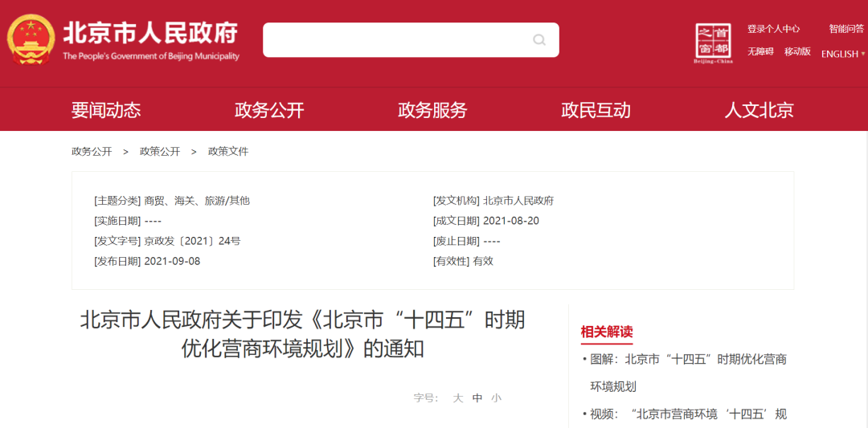Screen dimensions: 868x428
Task: Set font size to 中
Action: [477, 397]
